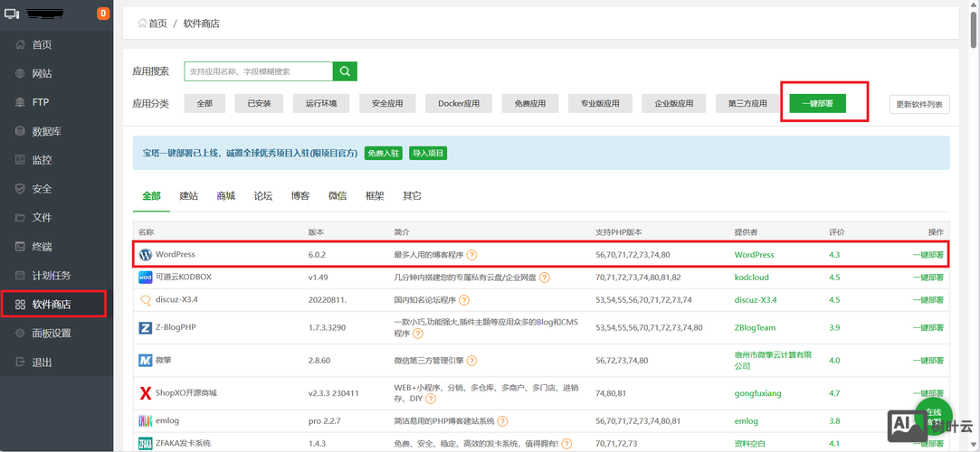980x452 pixels.
Task: Click help icon beside KODBOX description
Action: click(x=545, y=278)
